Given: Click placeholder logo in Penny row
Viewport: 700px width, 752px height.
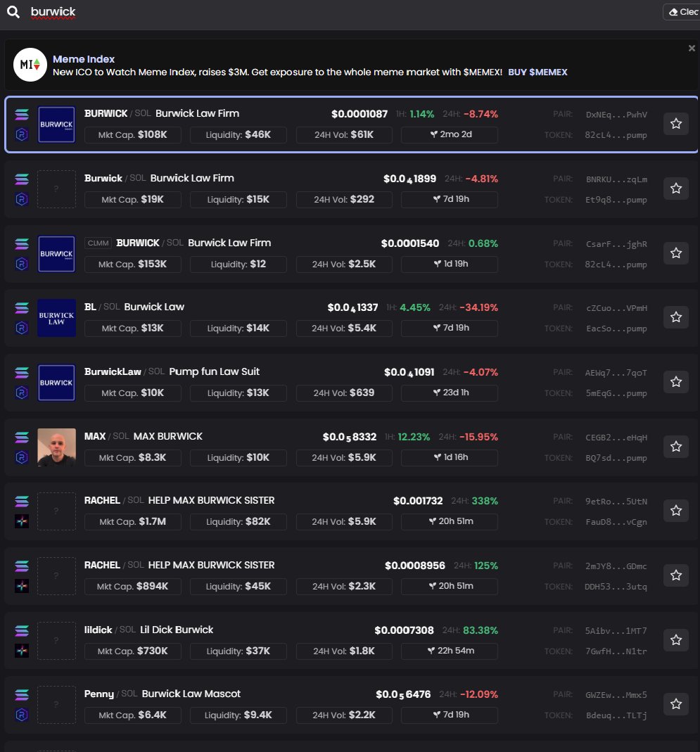Looking at the screenshot, I should [x=56, y=705].
